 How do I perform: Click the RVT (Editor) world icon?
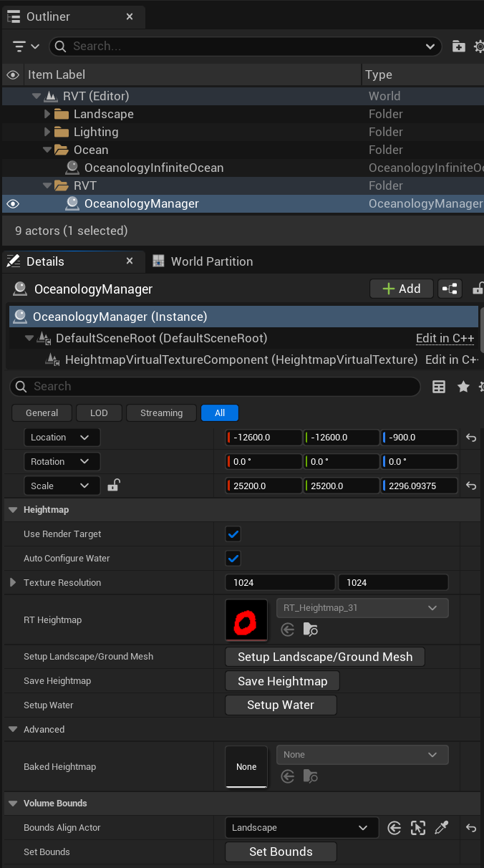[x=51, y=96]
